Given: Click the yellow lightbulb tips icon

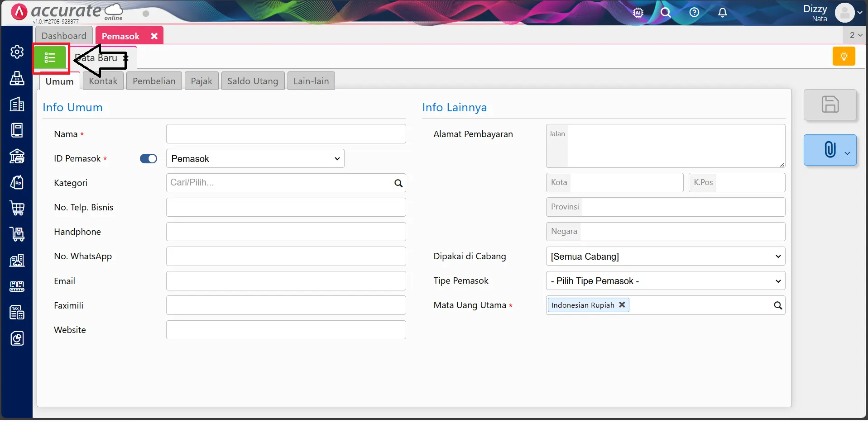Looking at the screenshot, I should [x=843, y=57].
